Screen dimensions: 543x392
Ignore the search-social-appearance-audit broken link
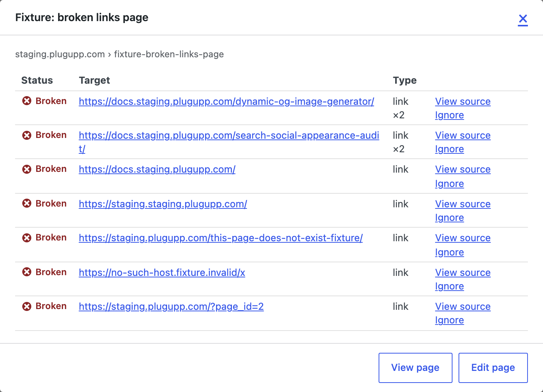point(449,149)
